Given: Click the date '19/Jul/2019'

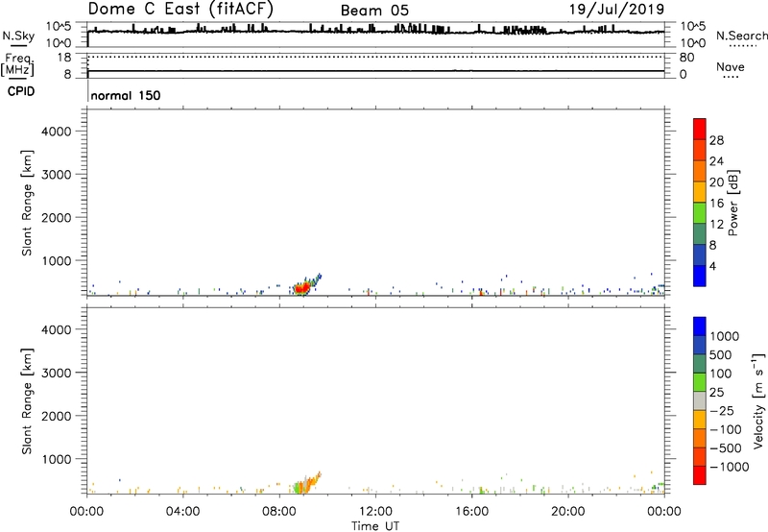Looking at the screenshot, I should tap(616, 10).
